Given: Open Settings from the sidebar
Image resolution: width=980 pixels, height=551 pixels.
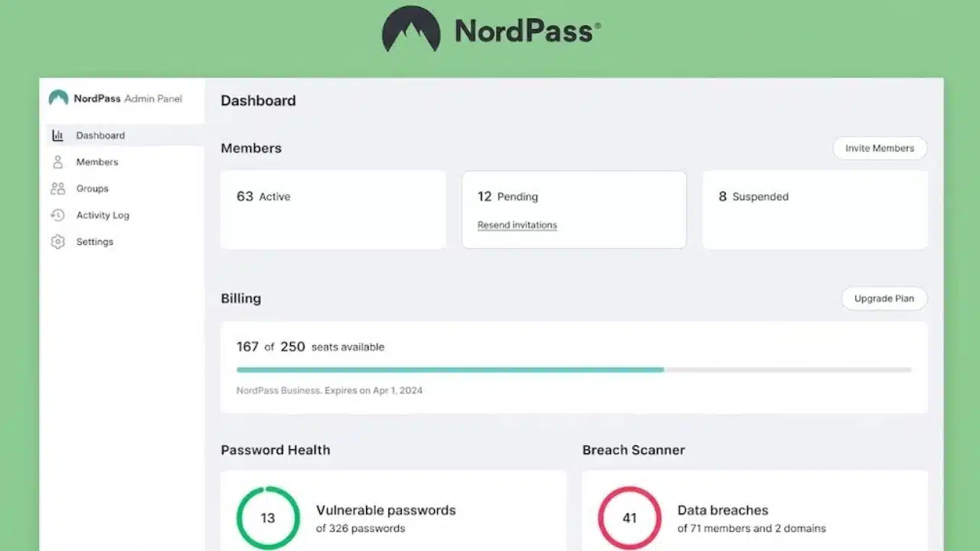Looking at the screenshot, I should coord(95,242).
